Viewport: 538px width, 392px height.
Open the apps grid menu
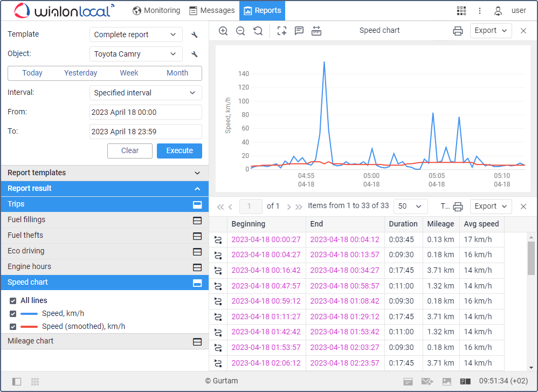coord(461,11)
